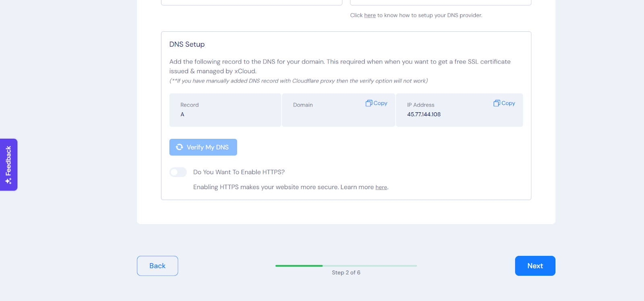
Task: Click the Step 2 of 6 progress bar
Action: (x=346, y=266)
